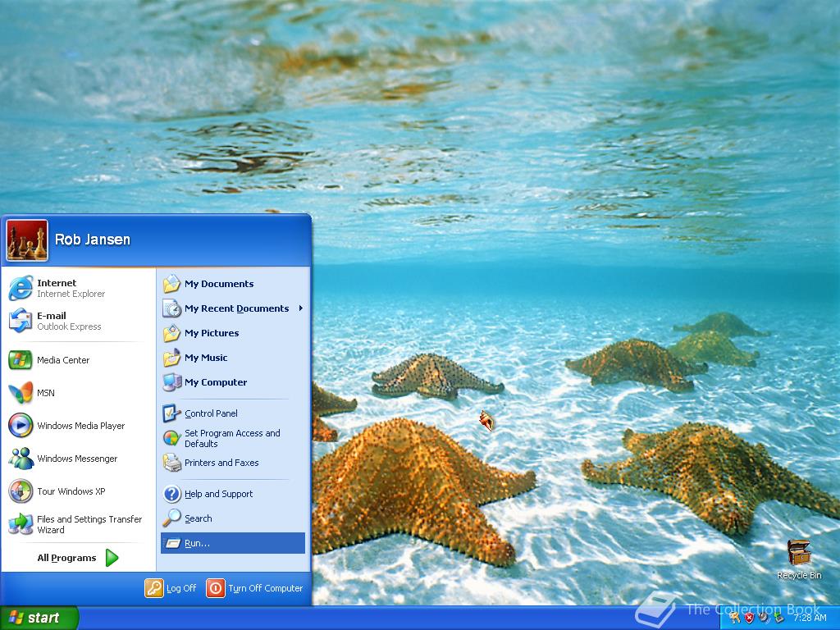Expand My Recent Documents submenu

(233, 308)
